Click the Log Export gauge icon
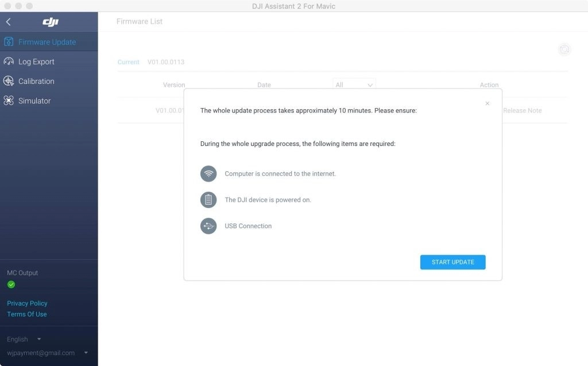Screen dimensions: 588x366 point(9,61)
